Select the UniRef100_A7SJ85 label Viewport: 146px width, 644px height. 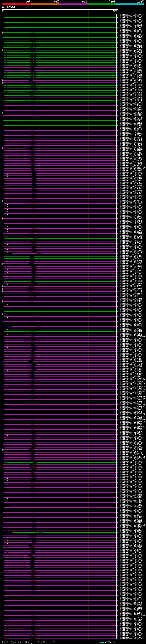[x=131, y=125]
